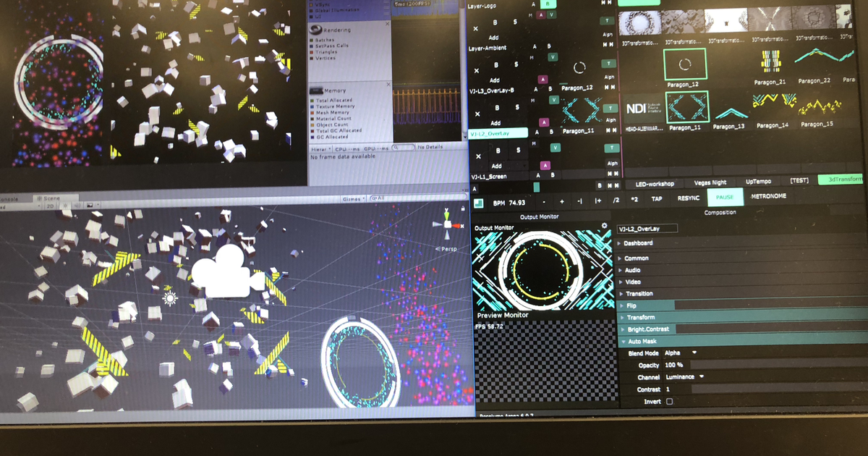This screenshot has height=456, width=868.
Task: Toggle Solo S on VJ-L2_OverLay layer
Action: pyautogui.click(x=517, y=107)
